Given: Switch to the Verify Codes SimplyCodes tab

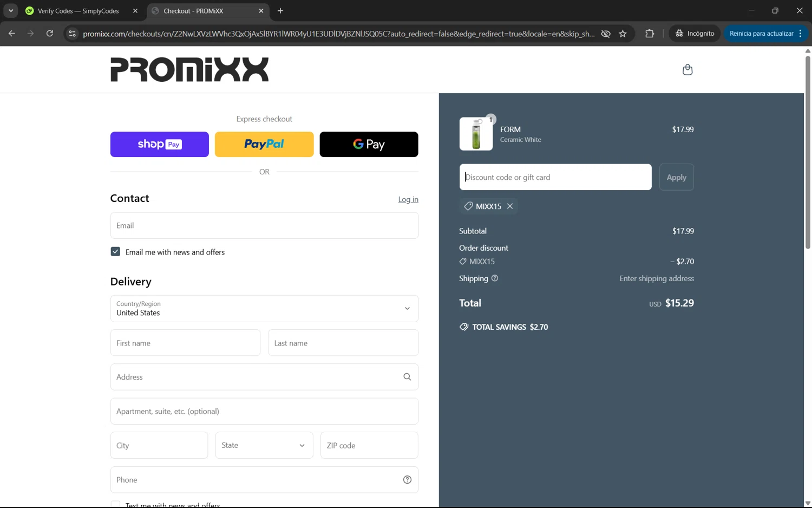Looking at the screenshot, I should pyautogui.click(x=79, y=11).
